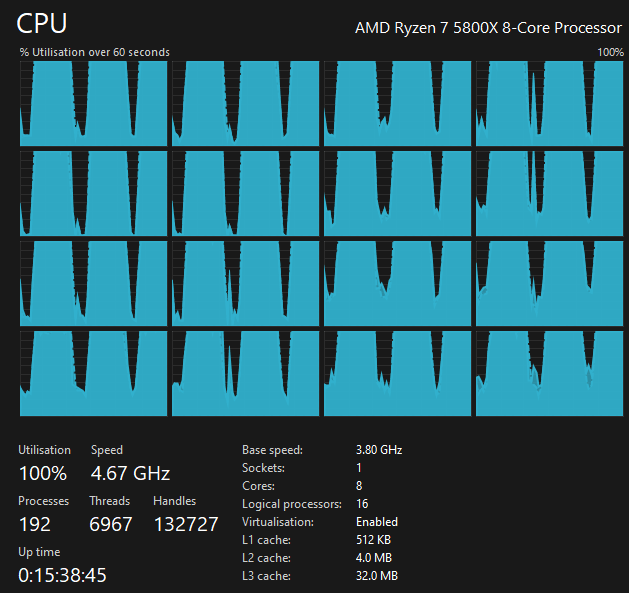Select the bottom-right CPU core graph
Image resolution: width=629 pixels, height=593 pixels.
point(550,374)
